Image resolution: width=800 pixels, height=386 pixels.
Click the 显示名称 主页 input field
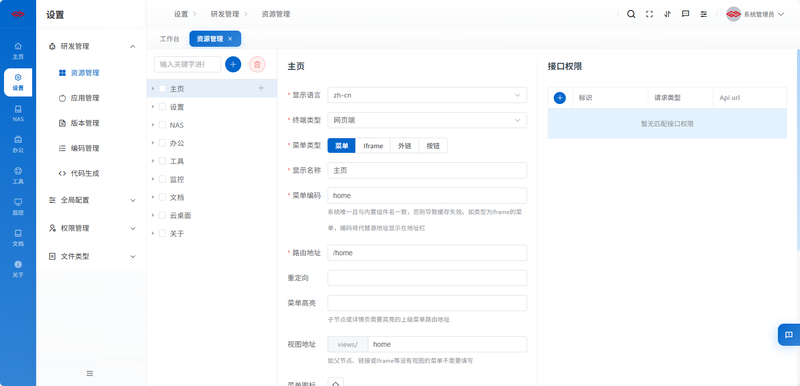(x=427, y=170)
